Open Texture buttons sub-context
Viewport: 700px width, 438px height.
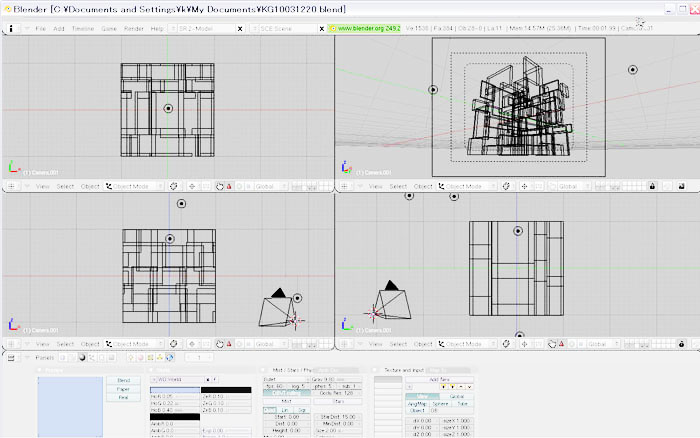point(150,358)
